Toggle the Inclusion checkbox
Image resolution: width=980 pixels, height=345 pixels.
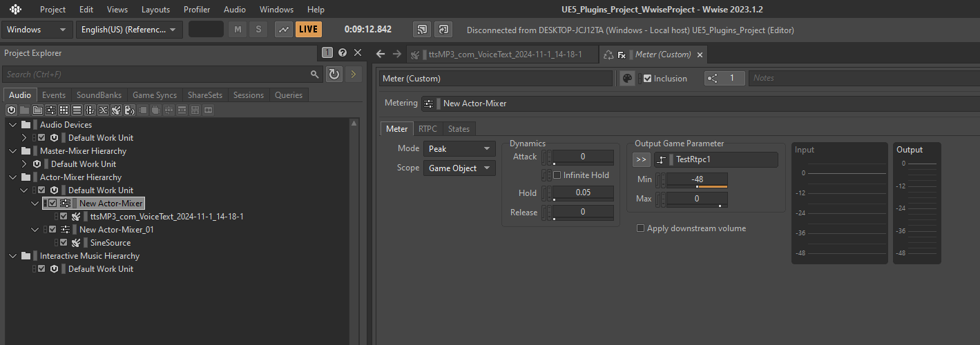(x=647, y=78)
